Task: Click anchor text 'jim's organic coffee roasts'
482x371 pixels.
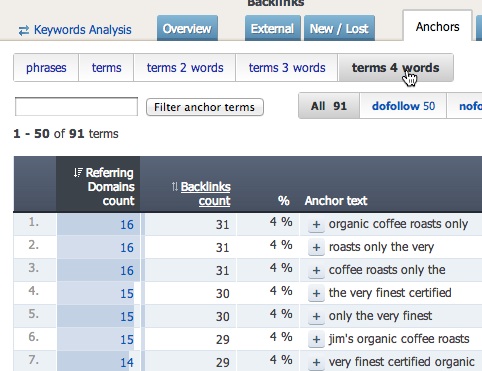Action: [x=399, y=339]
